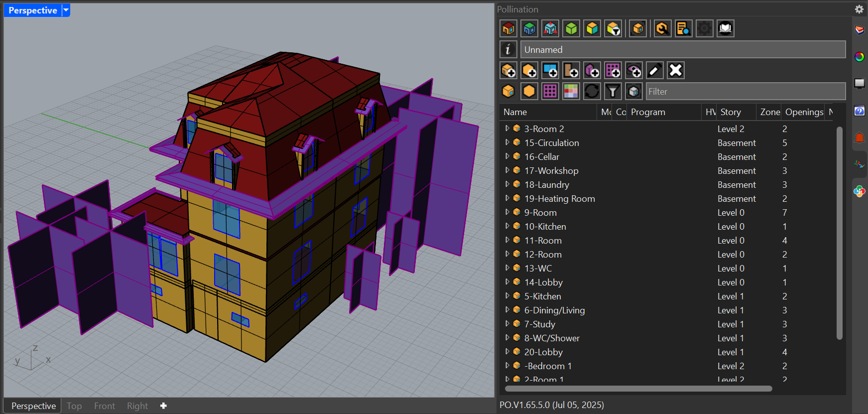Click the add door icon

click(x=571, y=70)
